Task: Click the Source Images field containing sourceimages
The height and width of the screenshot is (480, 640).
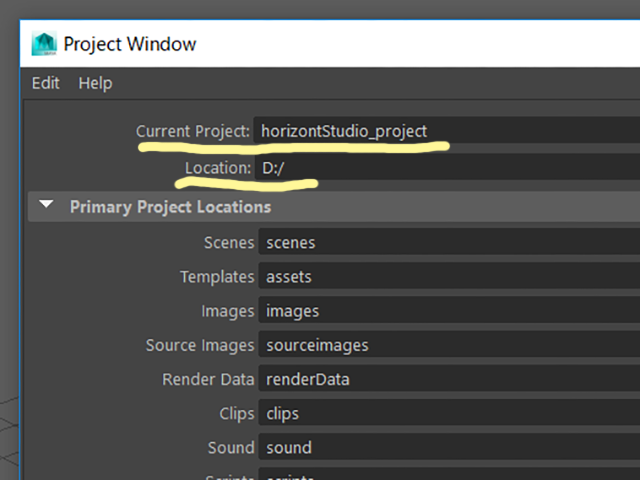Action: coord(449,345)
